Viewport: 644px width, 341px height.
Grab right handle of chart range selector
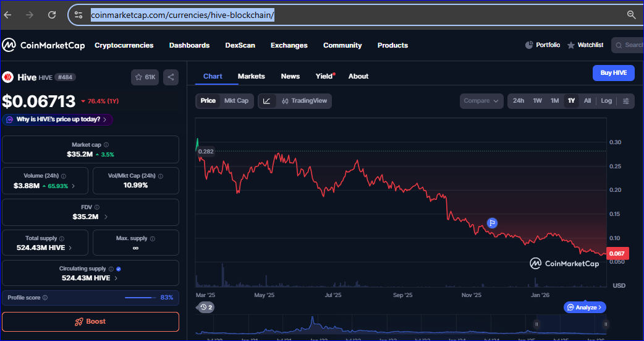click(x=604, y=324)
